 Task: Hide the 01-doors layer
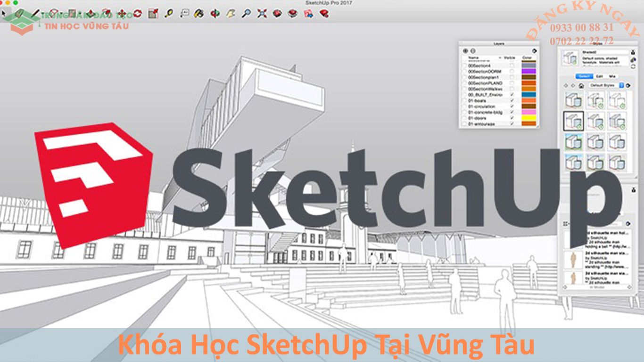(x=512, y=118)
